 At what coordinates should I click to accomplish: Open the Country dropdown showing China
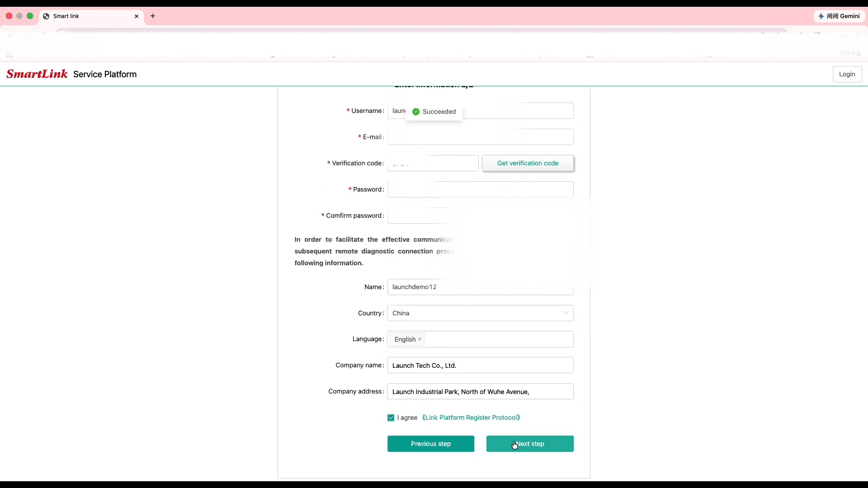point(480,313)
